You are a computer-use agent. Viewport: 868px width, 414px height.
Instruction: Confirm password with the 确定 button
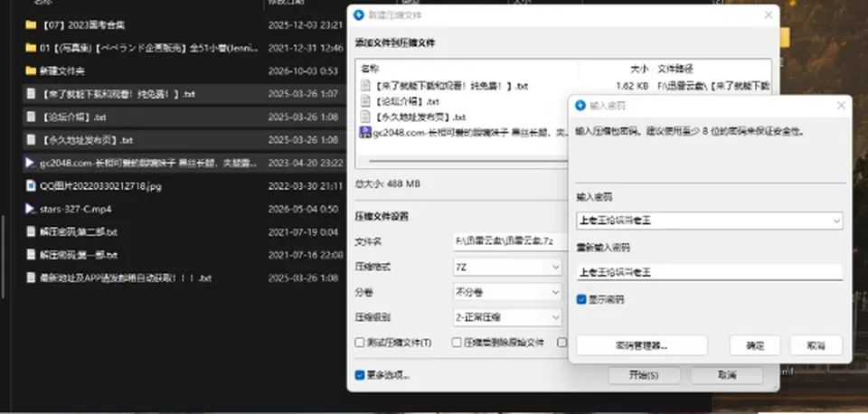click(755, 345)
